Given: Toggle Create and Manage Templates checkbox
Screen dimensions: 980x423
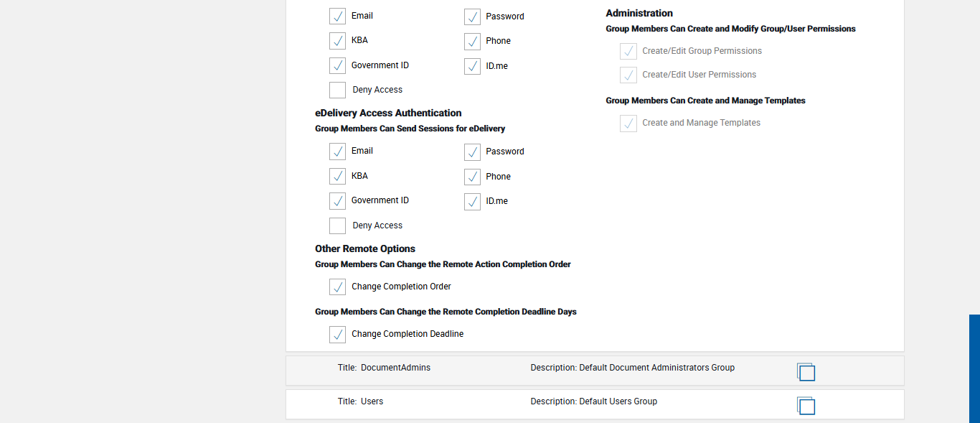Looking at the screenshot, I should coord(628,124).
